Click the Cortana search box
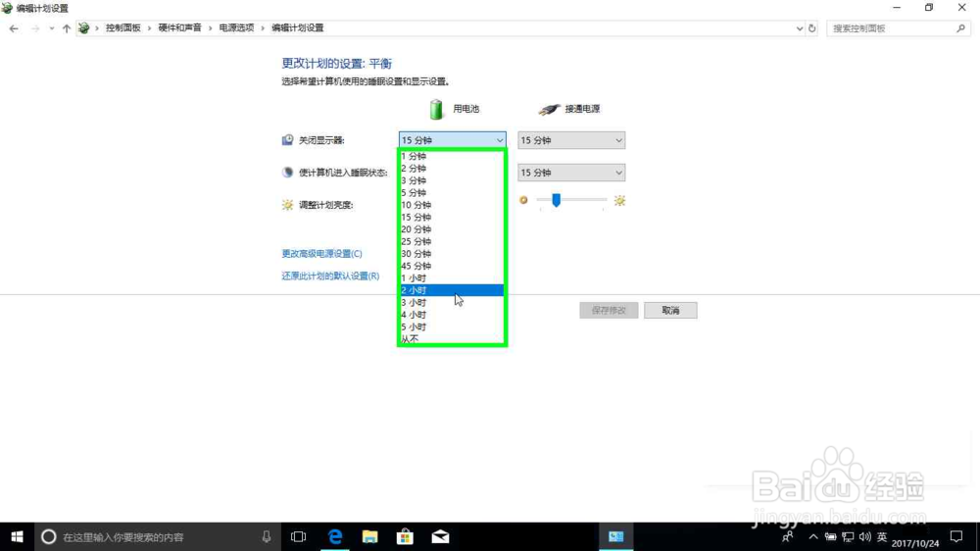Viewport: 980px width, 551px height. [x=159, y=536]
